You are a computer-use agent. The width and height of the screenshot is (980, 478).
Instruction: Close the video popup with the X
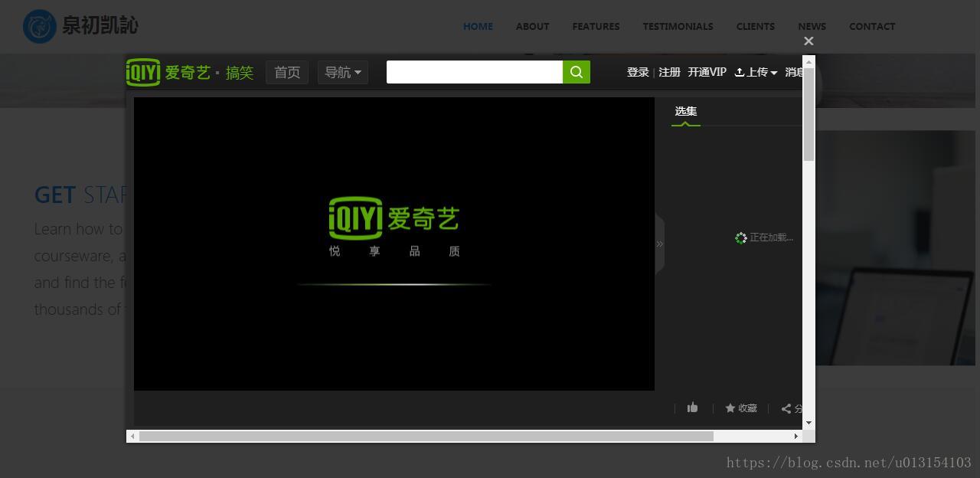[x=808, y=41]
